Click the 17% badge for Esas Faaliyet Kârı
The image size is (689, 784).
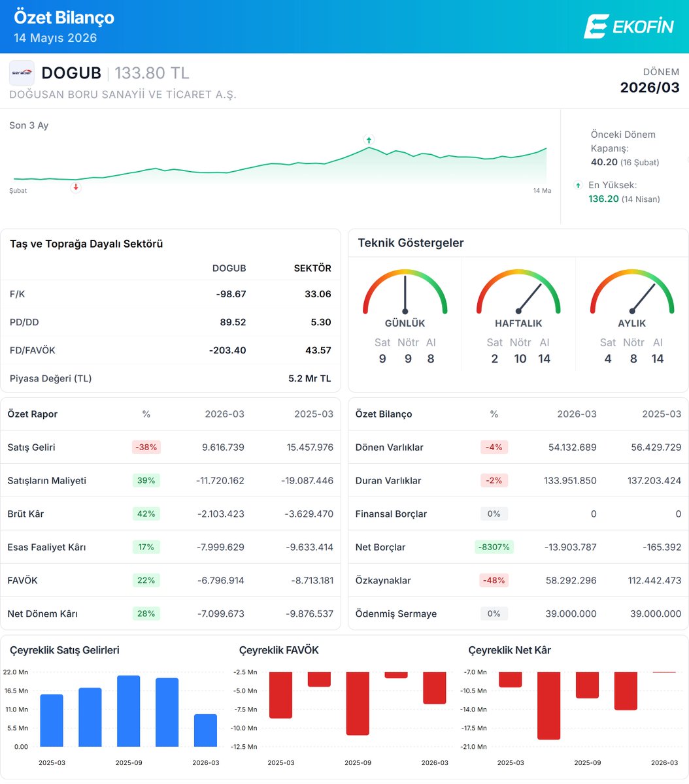pyautogui.click(x=146, y=547)
